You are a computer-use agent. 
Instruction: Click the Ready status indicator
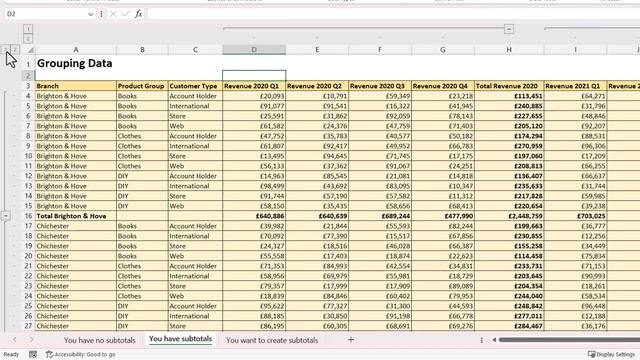pyautogui.click(x=11, y=354)
